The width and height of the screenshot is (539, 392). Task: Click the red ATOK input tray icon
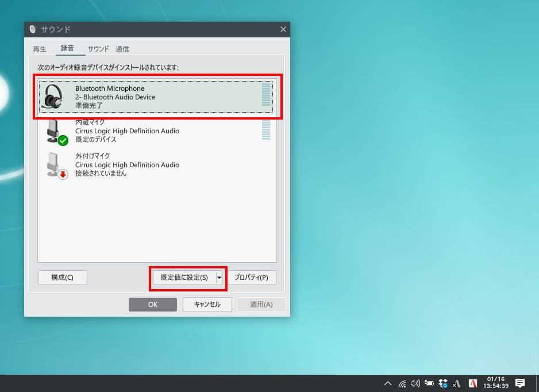[473, 383]
